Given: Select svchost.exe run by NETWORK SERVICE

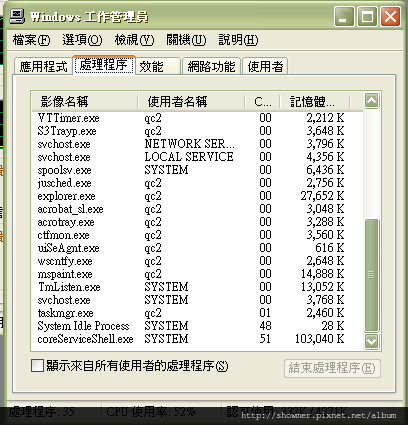Looking at the screenshot, I should click(197, 144).
